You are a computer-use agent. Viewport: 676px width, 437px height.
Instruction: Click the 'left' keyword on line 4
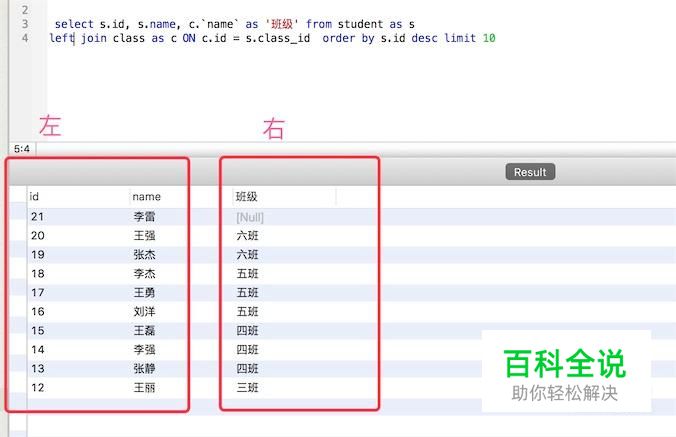pos(62,38)
